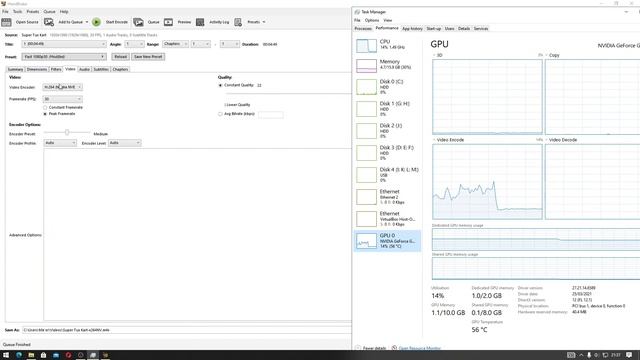Click the Presets toolbar icon
The image size is (640, 360).
pyautogui.click(x=238, y=22)
